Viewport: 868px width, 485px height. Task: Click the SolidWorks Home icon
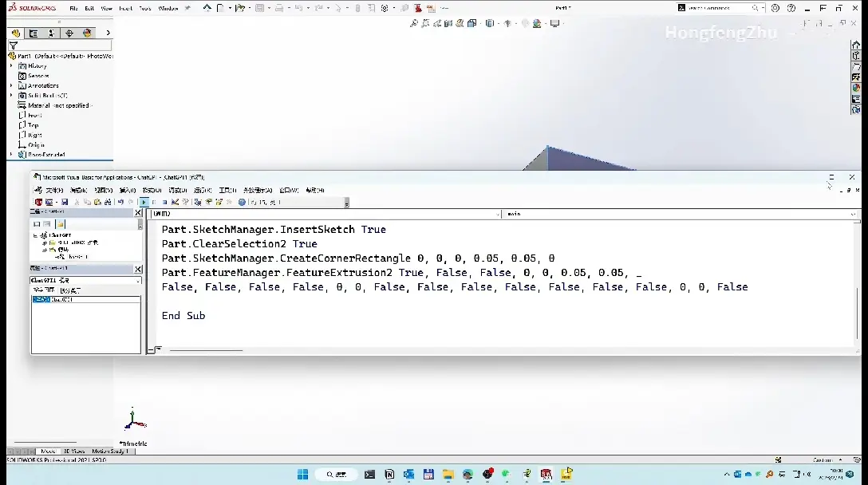pos(207,8)
